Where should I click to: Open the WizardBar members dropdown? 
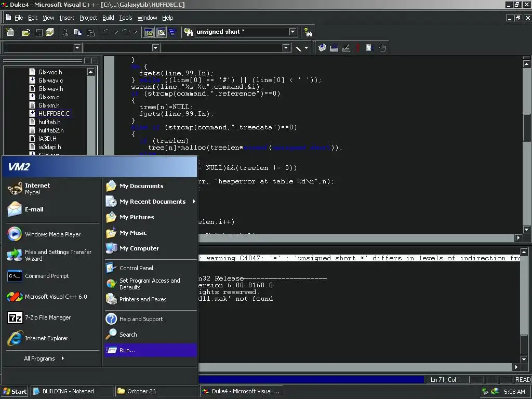click(286, 47)
